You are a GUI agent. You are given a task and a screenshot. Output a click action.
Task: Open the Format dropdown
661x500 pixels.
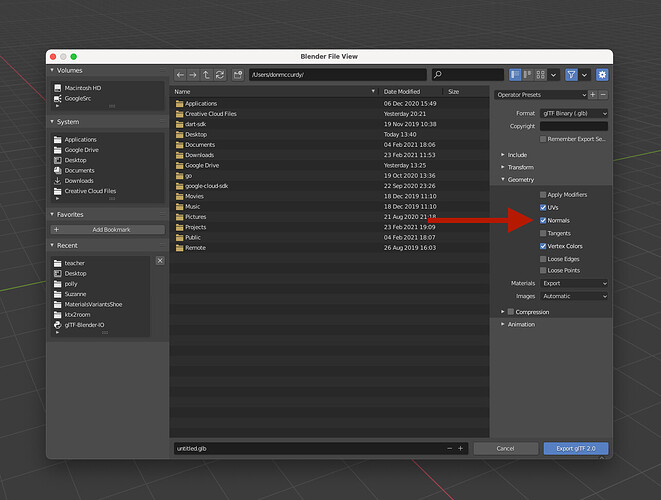(x=574, y=113)
